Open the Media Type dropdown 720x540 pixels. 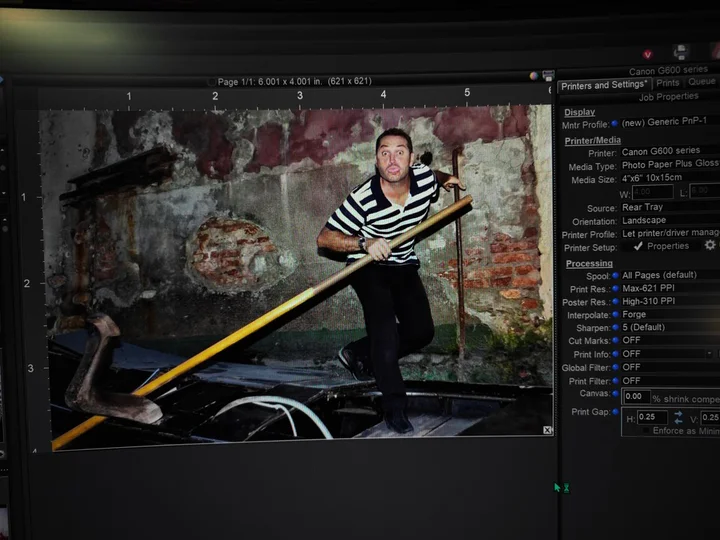(669, 164)
